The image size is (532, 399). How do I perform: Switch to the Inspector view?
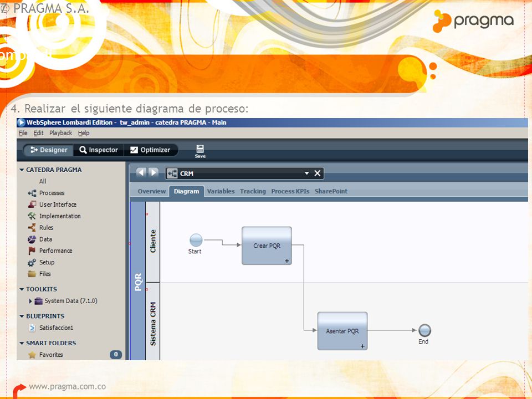click(99, 150)
